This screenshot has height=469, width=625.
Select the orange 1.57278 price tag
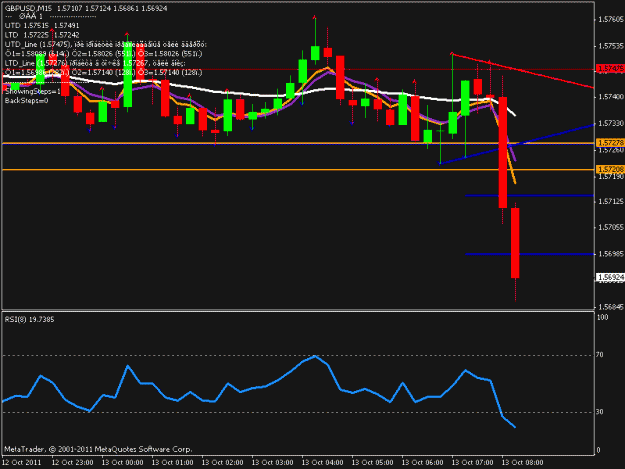pos(610,142)
